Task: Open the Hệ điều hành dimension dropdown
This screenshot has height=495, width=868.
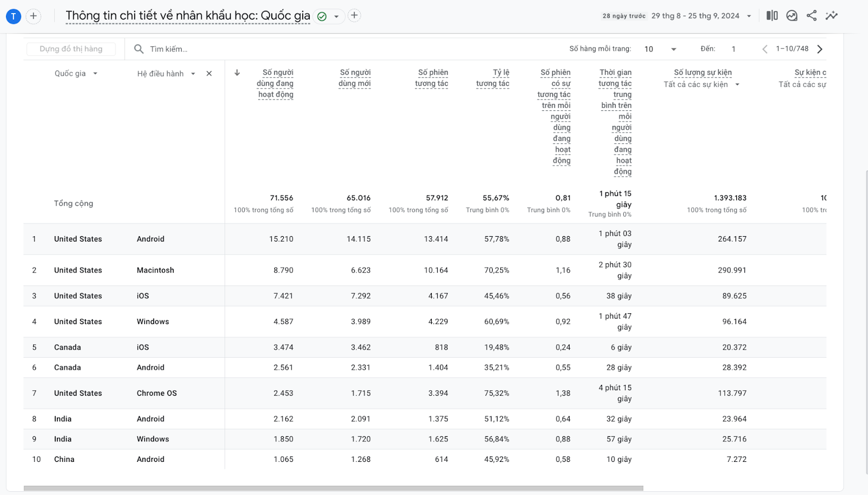Action: [x=166, y=73]
